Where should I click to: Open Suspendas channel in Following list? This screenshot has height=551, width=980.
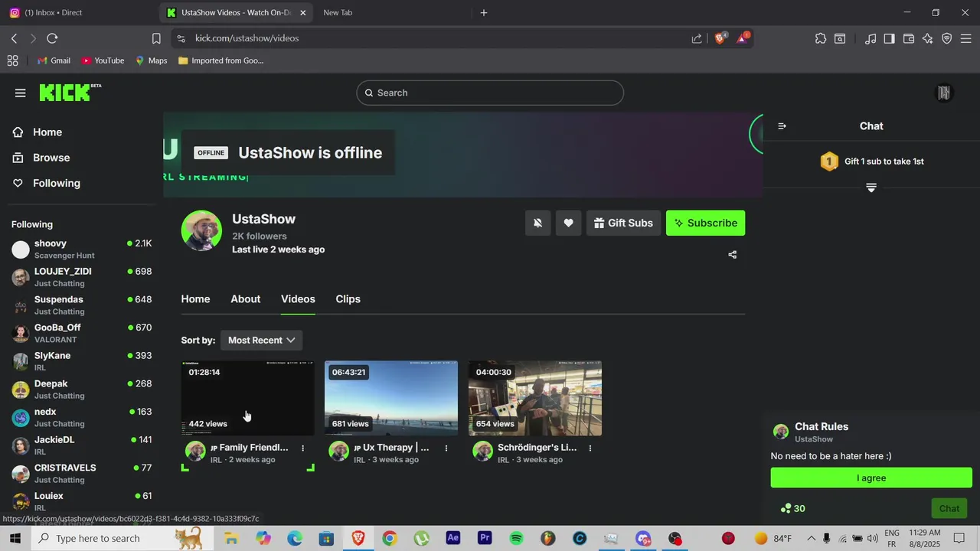[x=82, y=305]
